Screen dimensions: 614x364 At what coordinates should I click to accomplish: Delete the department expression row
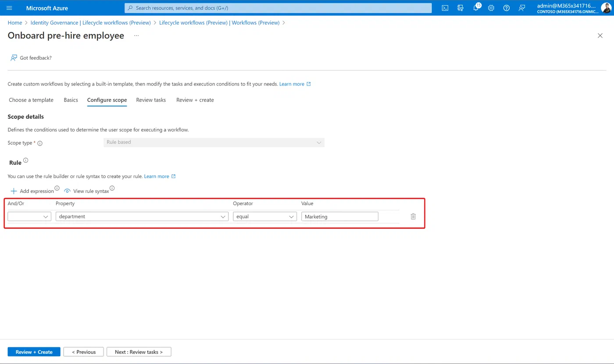point(413,216)
